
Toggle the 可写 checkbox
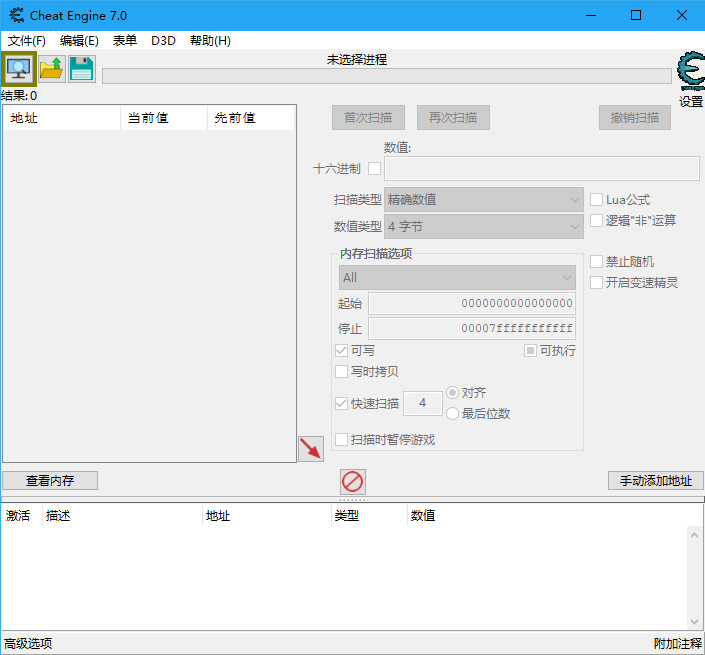point(341,350)
